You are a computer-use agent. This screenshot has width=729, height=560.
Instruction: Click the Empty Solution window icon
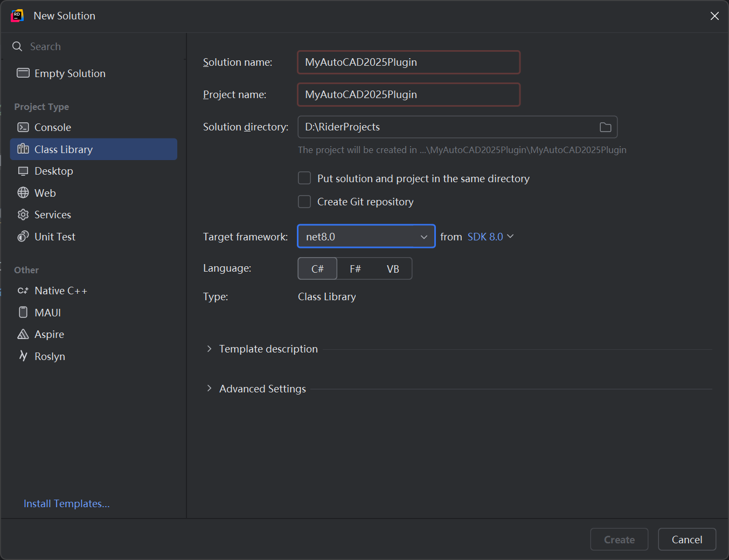coord(23,73)
